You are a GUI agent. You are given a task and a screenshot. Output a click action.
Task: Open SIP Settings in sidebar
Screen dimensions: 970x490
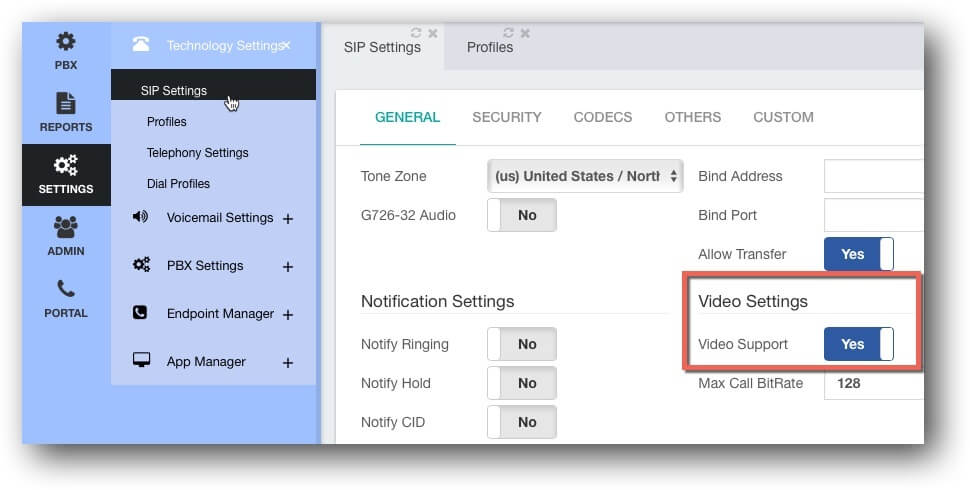(213, 85)
